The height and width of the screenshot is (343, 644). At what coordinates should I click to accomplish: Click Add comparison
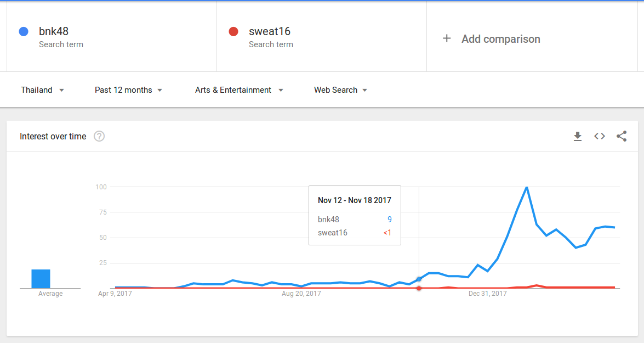coord(500,39)
